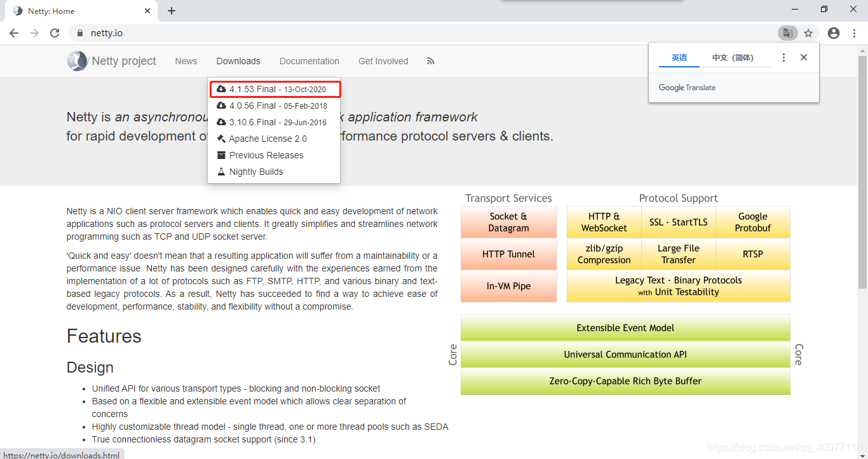Click the Large File Transfer box
Viewport: 868px width, 459px height.
pos(678,254)
